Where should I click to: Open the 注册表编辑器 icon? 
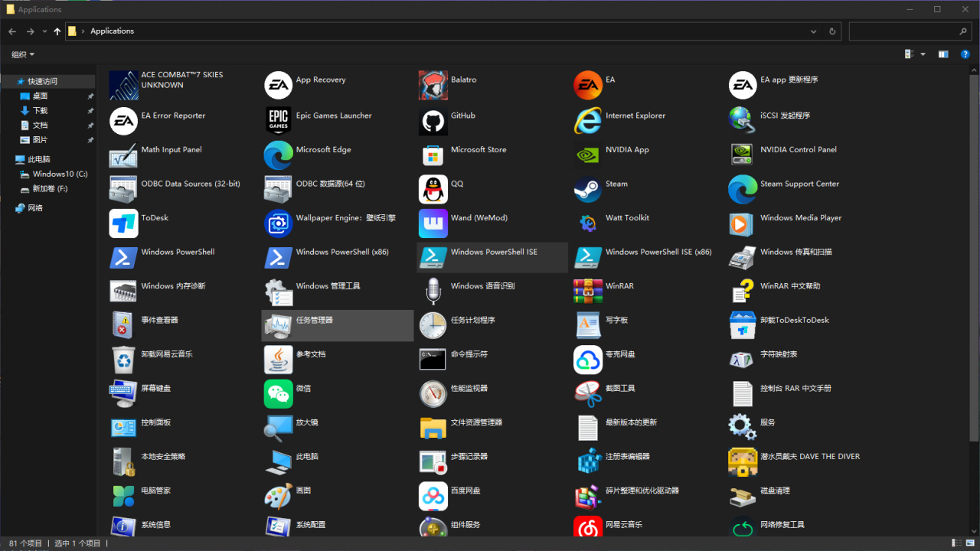coord(588,461)
